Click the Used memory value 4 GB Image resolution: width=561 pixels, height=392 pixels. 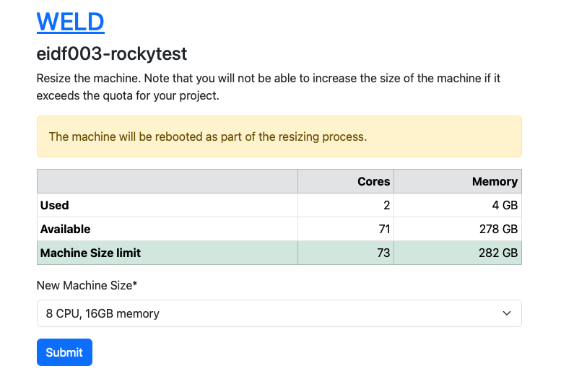[x=505, y=205]
